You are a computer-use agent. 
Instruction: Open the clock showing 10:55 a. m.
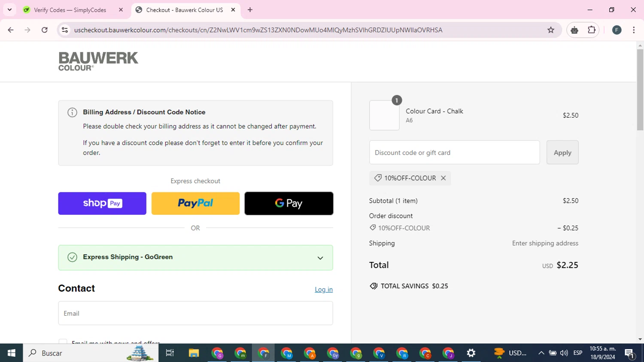point(603,353)
